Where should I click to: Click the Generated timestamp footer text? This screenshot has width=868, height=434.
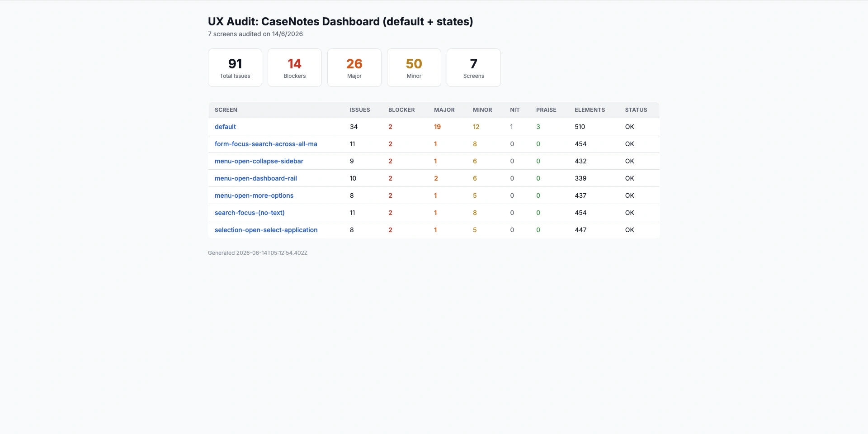coord(258,253)
